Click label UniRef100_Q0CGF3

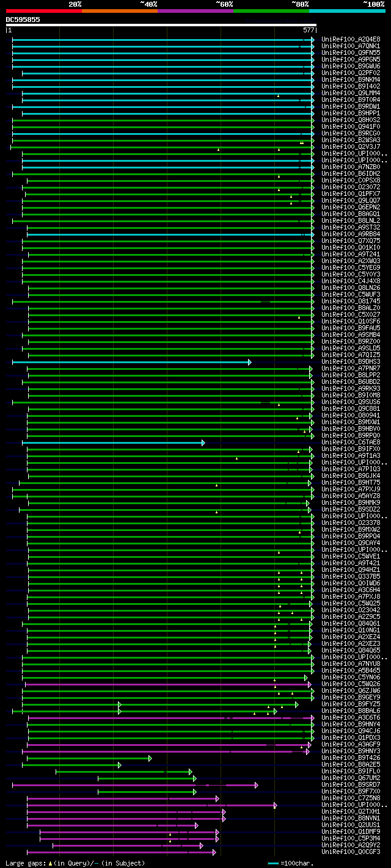click(351, 852)
